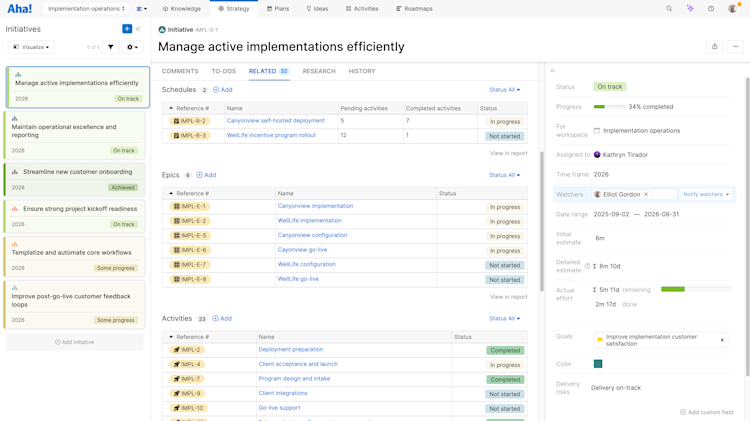Switch to the TO-DOS tab
The width and height of the screenshot is (750, 421).
coord(224,71)
